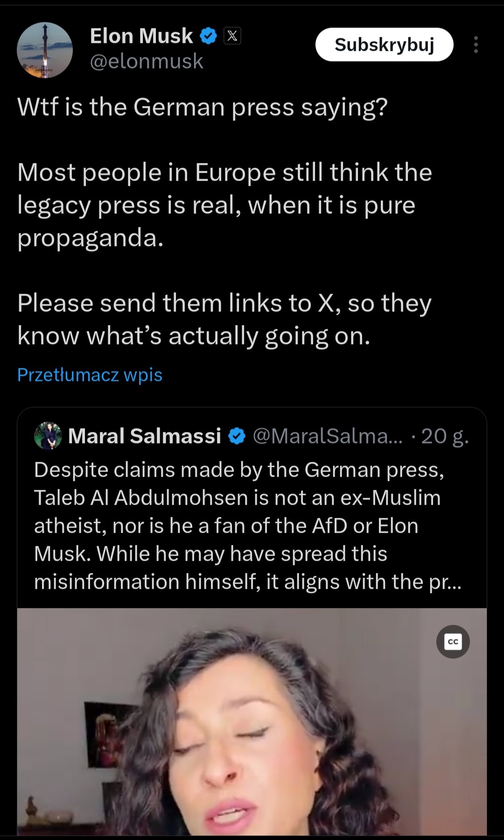Tap the @MaralSalma... handle

[328, 436]
